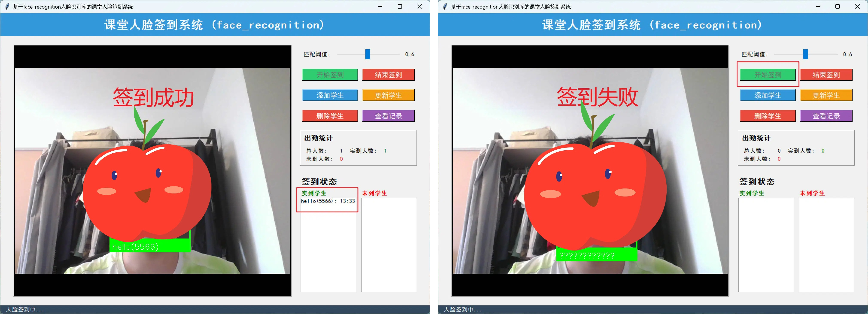Viewport: 868px width, 314px height.
Task: Click the 0.6 threshold value in left window
Action: tap(410, 54)
